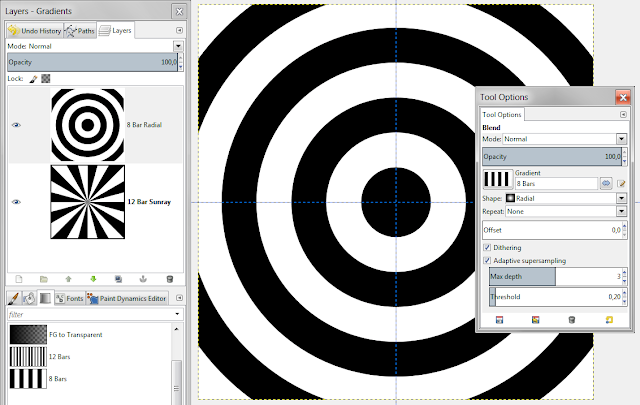Lock pixels with paintbrush lock icon

(x=33, y=78)
